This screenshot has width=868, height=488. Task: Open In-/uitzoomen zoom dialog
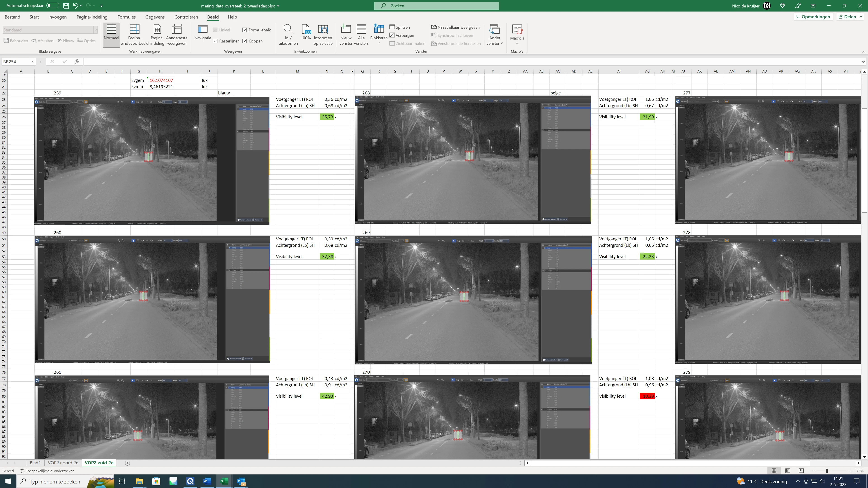point(288,35)
